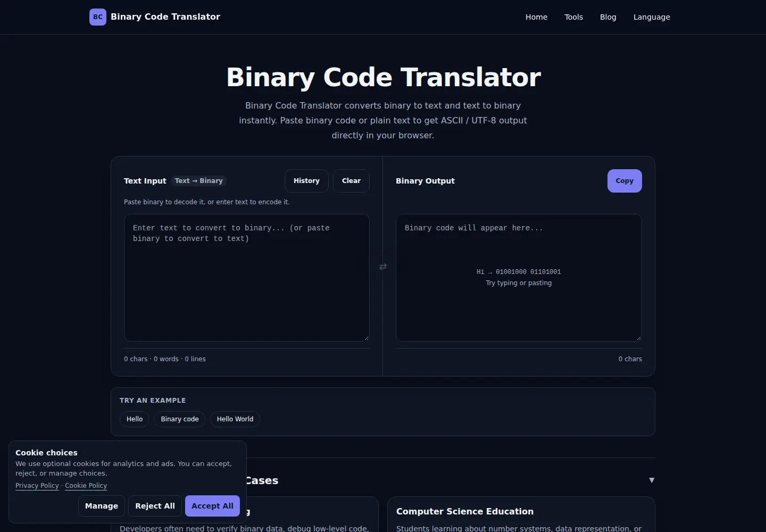
Task: Try the Hello example chip
Action: click(135, 419)
